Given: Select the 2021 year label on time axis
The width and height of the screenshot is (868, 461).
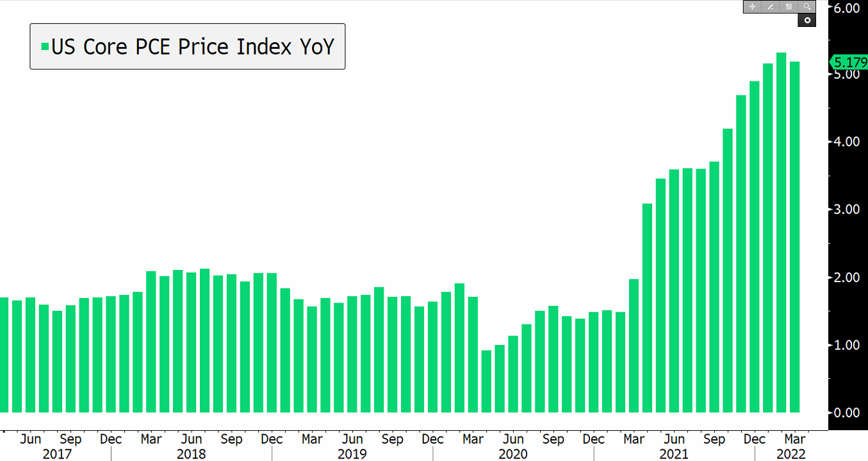Looking at the screenshot, I should point(674,454).
